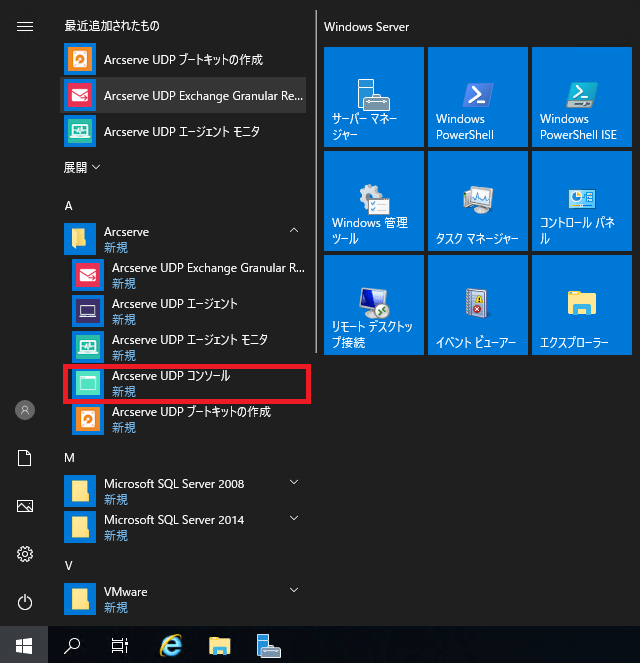The image size is (640, 663).
Task: Open Pictures from Start sidebar
Action: [x=25, y=506]
